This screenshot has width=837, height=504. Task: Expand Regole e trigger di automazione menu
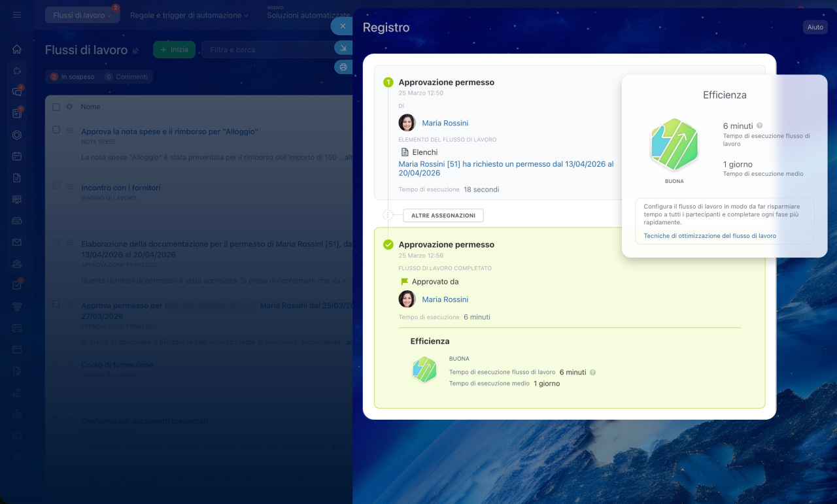click(x=189, y=15)
